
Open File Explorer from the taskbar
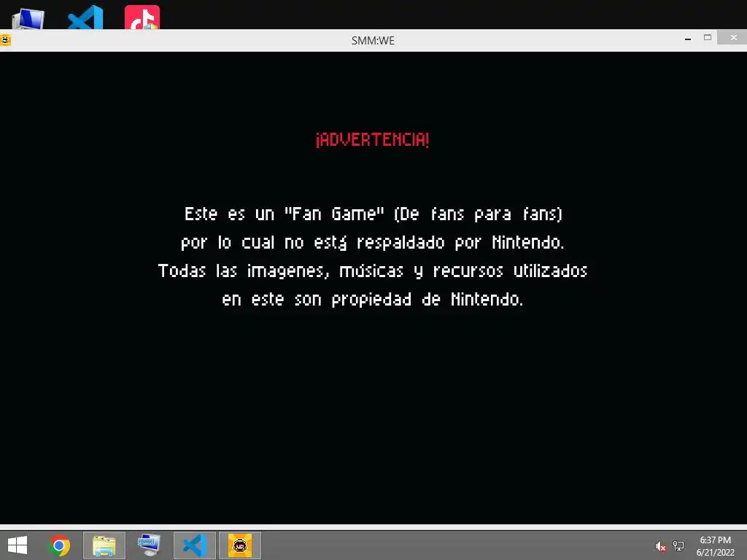(x=104, y=545)
